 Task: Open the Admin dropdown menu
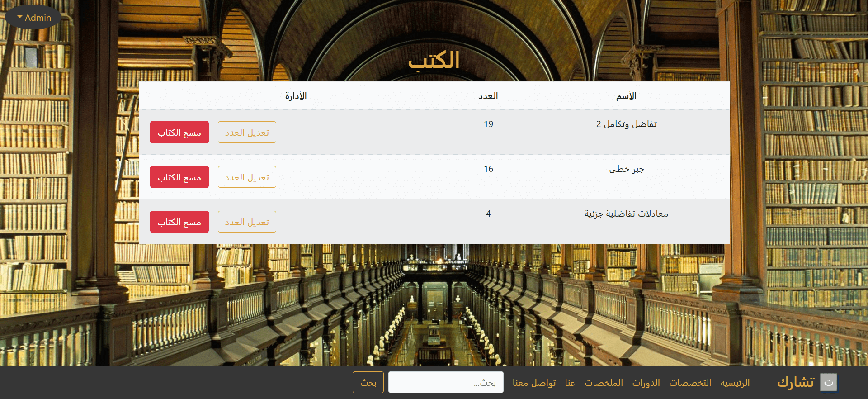pyautogui.click(x=33, y=18)
